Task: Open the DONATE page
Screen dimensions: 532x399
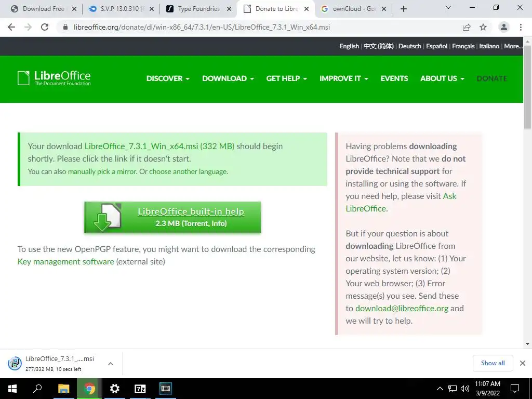Action: tap(491, 78)
